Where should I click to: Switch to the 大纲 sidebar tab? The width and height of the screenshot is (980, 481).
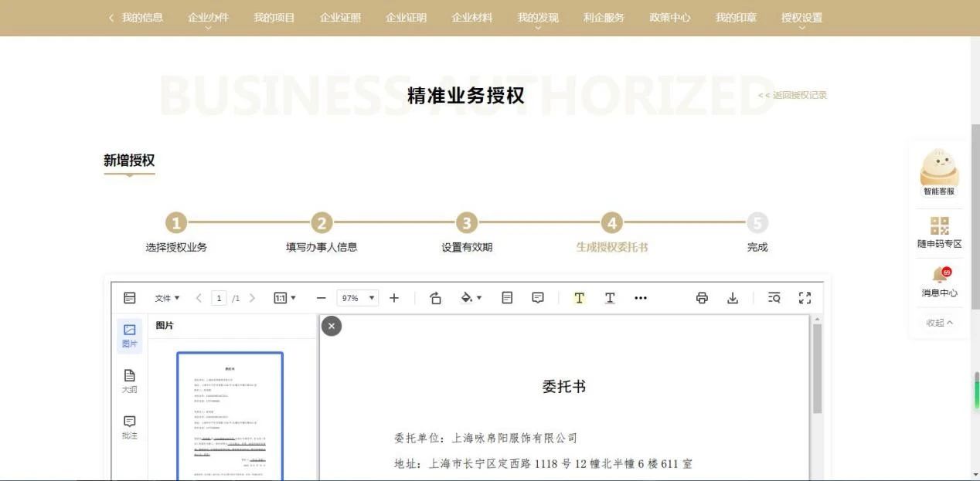[129, 381]
